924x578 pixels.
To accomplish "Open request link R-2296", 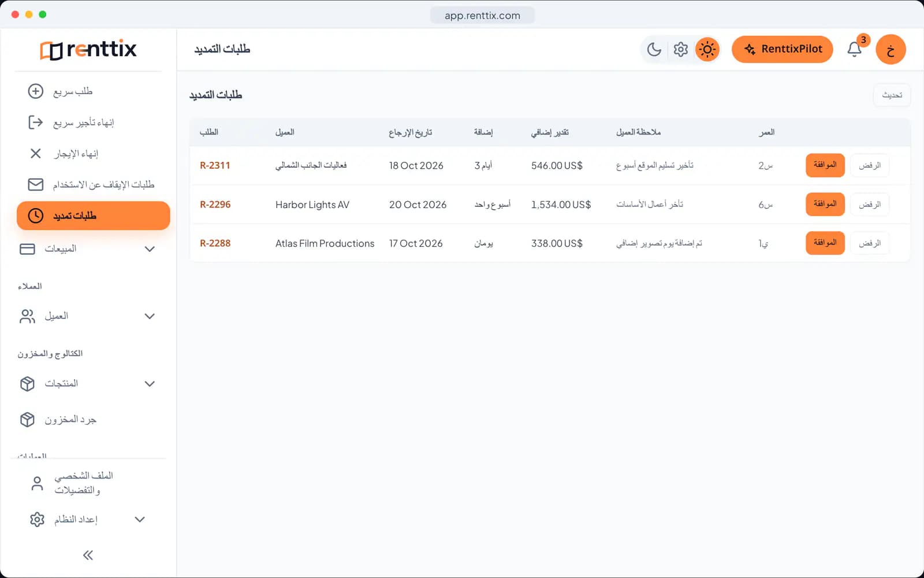I will point(215,205).
